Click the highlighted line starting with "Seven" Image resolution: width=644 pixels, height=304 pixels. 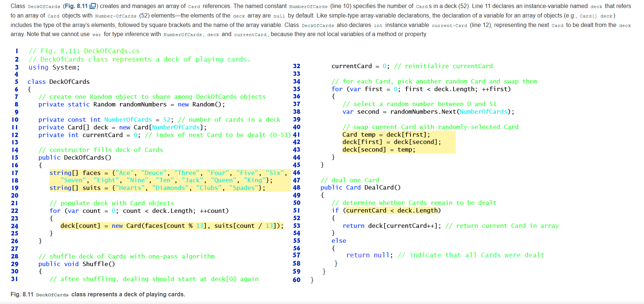(166, 180)
